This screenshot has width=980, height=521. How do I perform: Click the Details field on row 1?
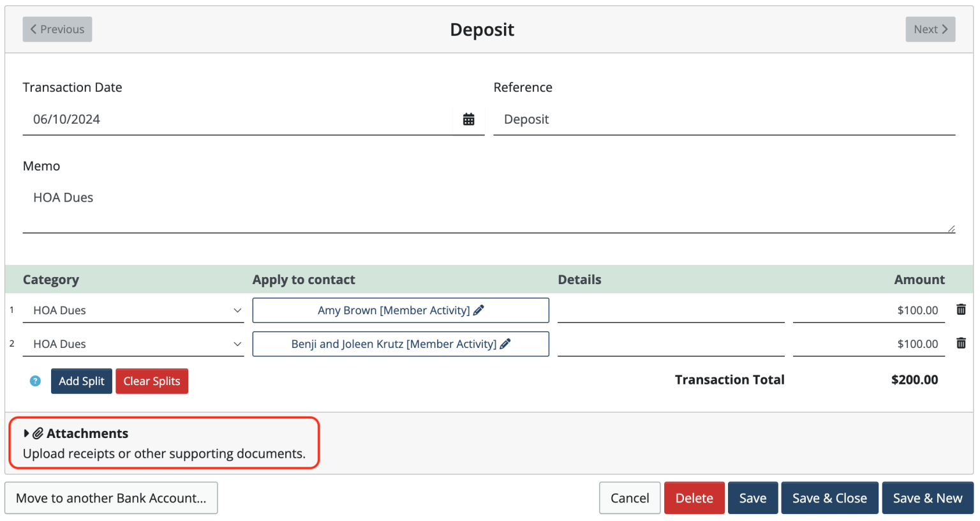[670, 310]
